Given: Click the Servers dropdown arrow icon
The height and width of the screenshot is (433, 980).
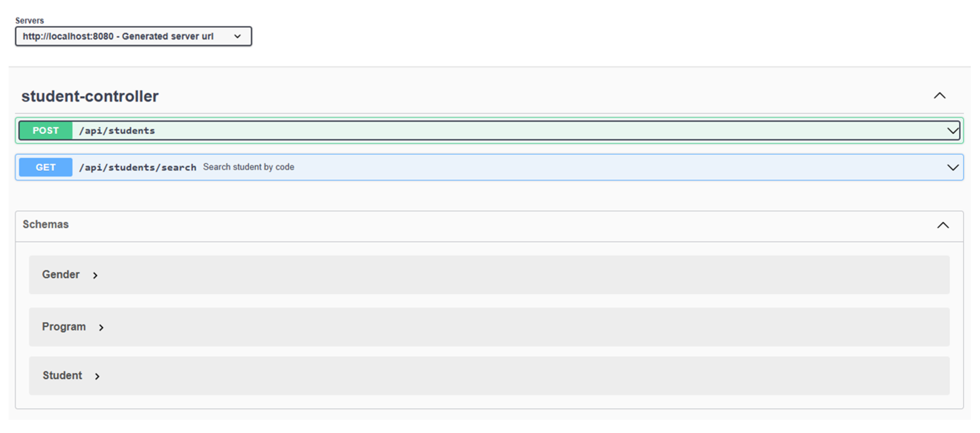Looking at the screenshot, I should (238, 36).
